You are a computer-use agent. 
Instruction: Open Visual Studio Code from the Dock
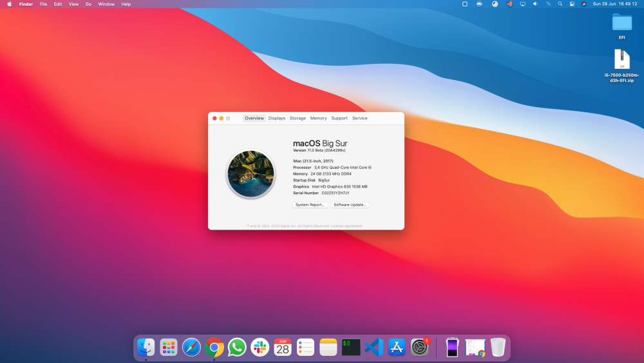(374, 348)
